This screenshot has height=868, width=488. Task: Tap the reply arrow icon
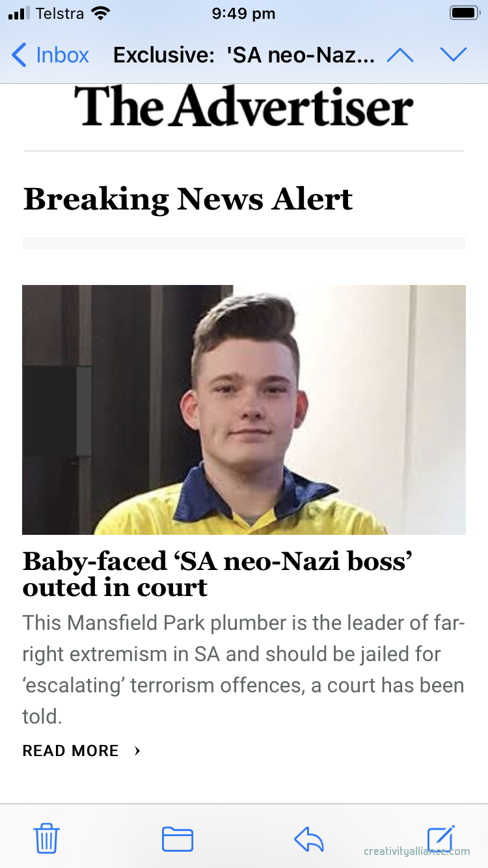[309, 839]
